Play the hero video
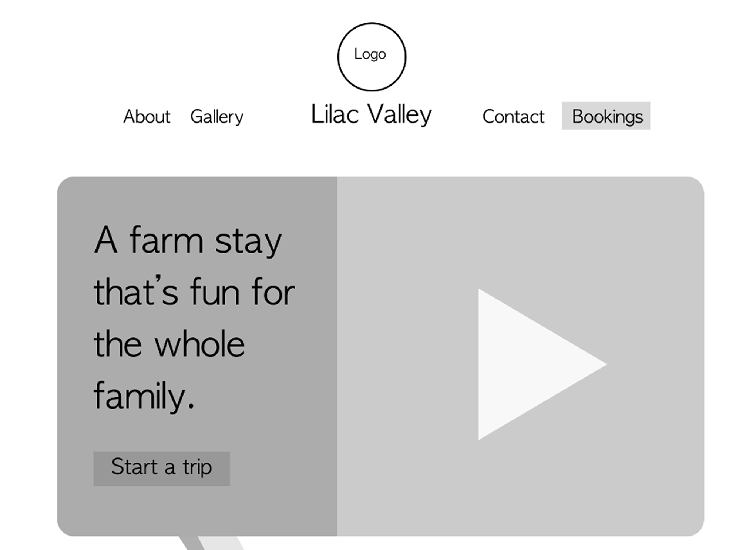 tap(533, 364)
